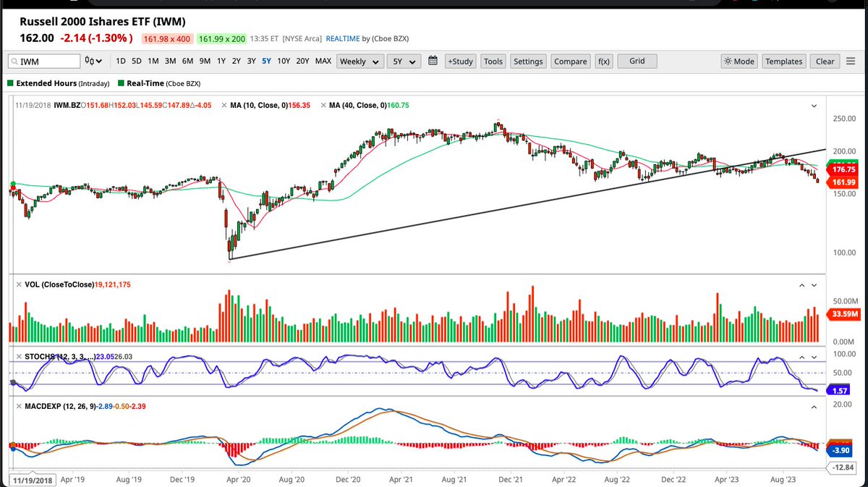Click the Grid button
This screenshot has height=487, width=868.
pos(637,62)
